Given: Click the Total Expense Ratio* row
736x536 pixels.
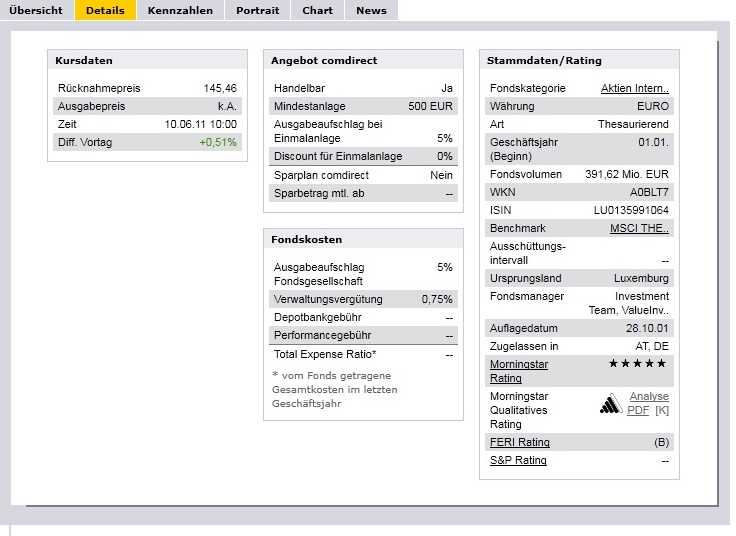Looking at the screenshot, I should [x=363, y=354].
